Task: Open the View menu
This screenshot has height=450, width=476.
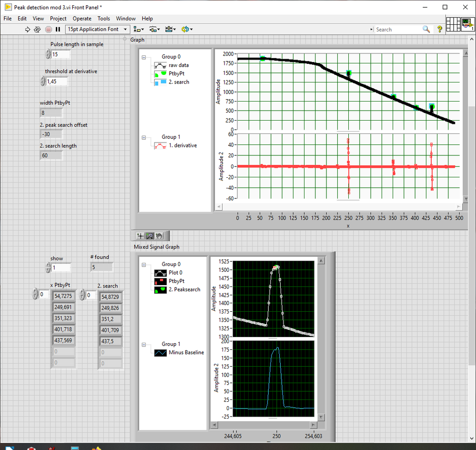Action: (38, 19)
